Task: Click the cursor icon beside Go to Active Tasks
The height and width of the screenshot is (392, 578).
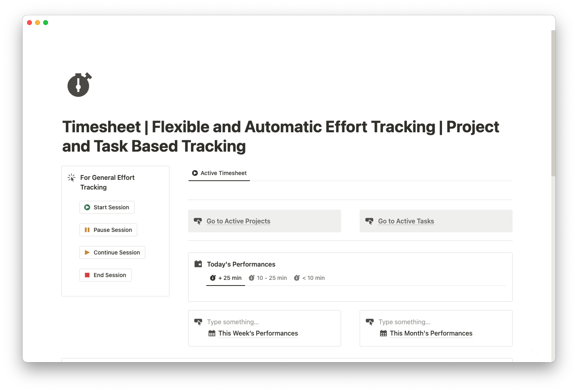Action: click(370, 221)
